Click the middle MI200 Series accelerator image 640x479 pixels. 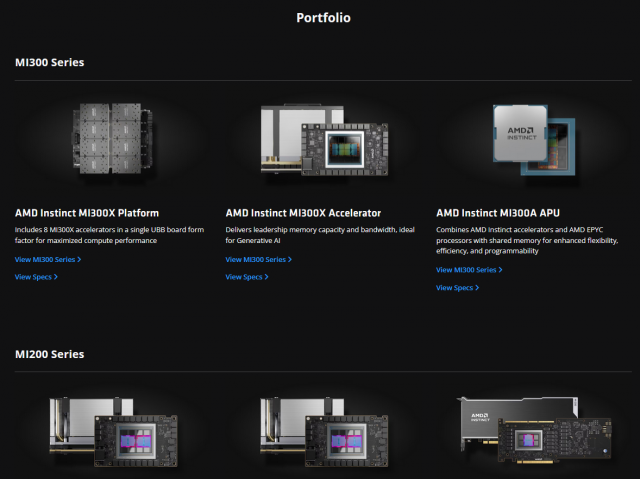pos(324,432)
